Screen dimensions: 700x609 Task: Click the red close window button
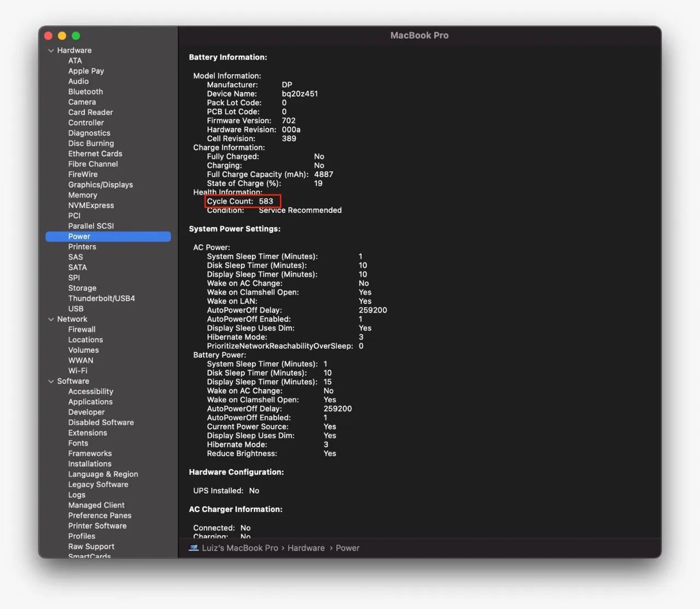48,36
